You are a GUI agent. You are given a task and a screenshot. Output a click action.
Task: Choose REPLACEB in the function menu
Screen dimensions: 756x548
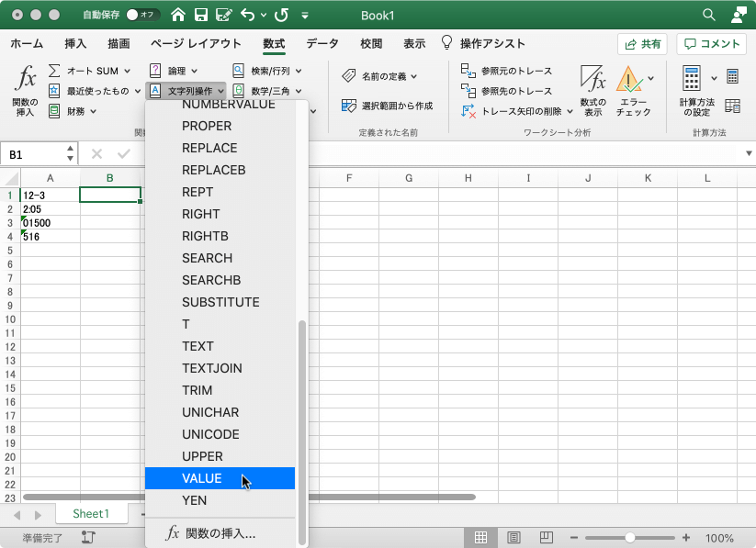coord(220,170)
